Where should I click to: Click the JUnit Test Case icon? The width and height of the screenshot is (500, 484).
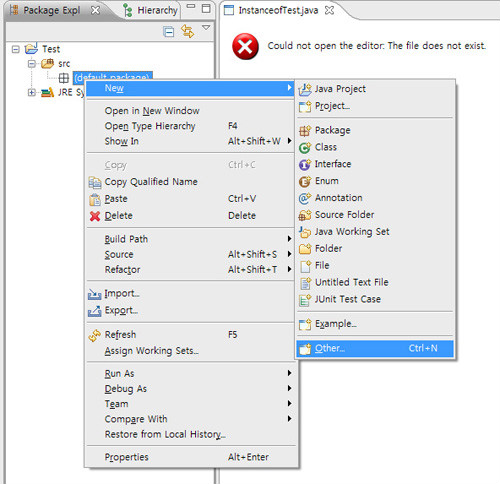coord(305,300)
